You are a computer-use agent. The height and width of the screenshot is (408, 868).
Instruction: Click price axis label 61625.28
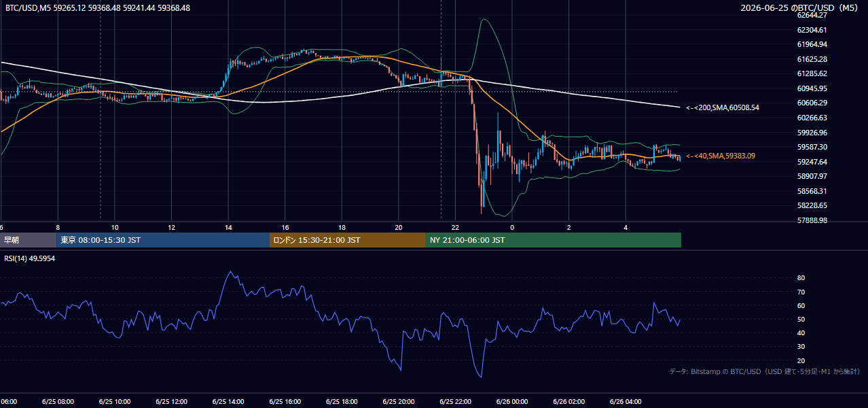(x=812, y=59)
